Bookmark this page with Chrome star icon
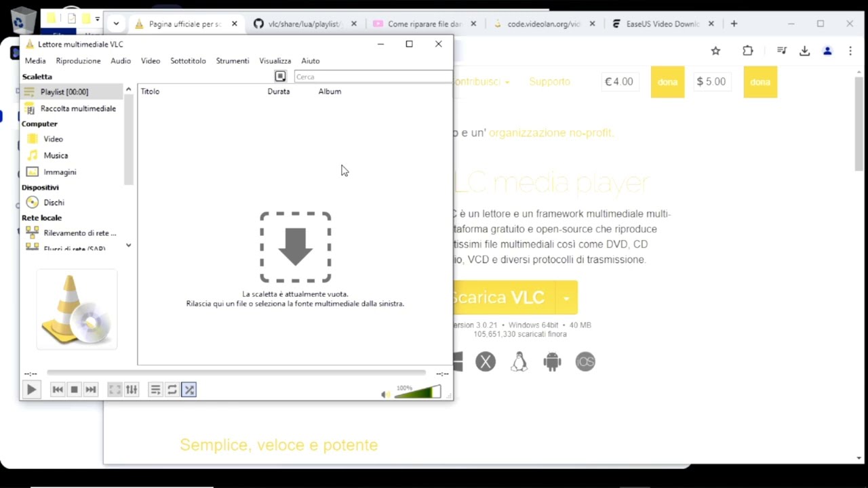The image size is (868, 488). click(715, 51)
